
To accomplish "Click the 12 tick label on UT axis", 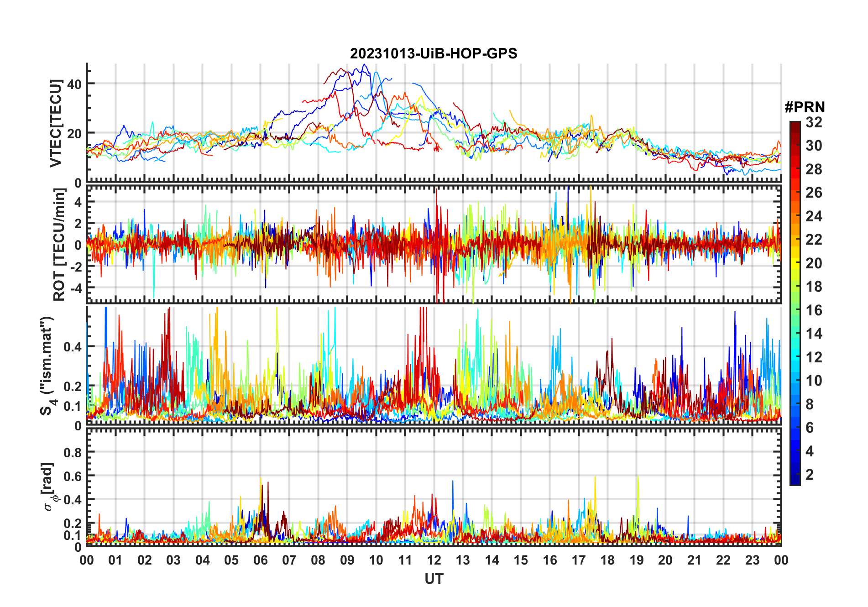I will pyautogui.click(x=434, y=560).
